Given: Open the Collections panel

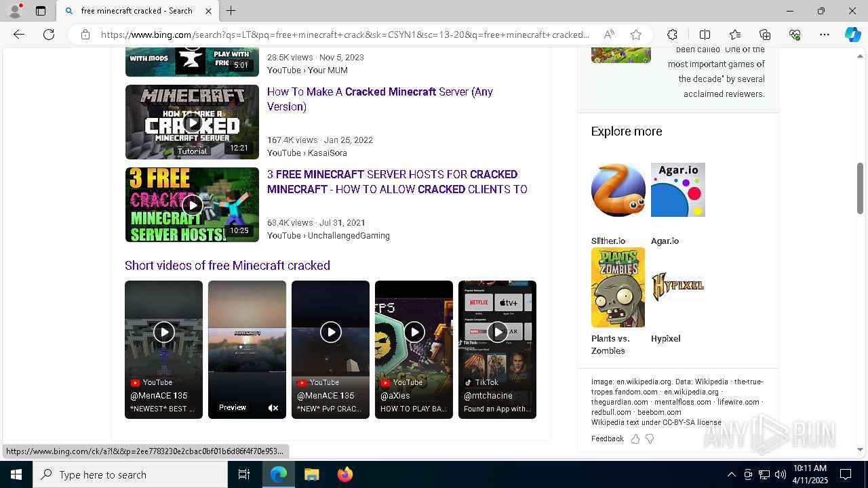Looking at the screenshot, I should pyautogui.click(x=765, y=35).
